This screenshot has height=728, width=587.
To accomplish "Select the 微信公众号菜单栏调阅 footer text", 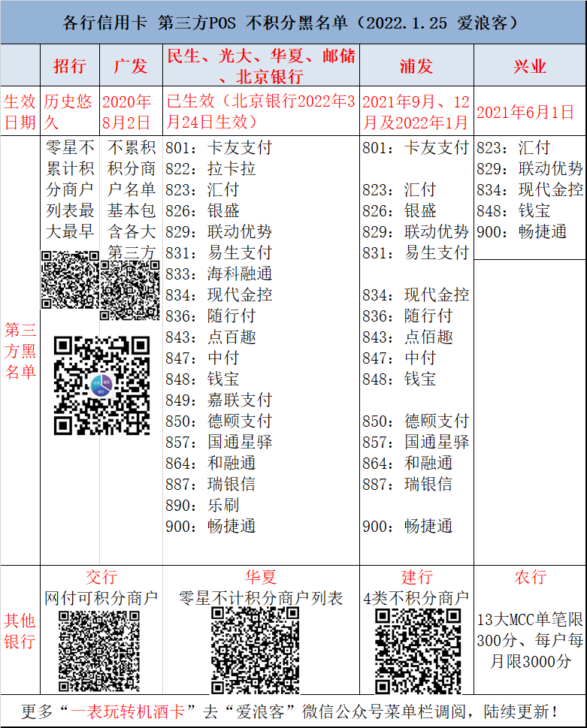I will pyautogui.click(x=383, y=711).
